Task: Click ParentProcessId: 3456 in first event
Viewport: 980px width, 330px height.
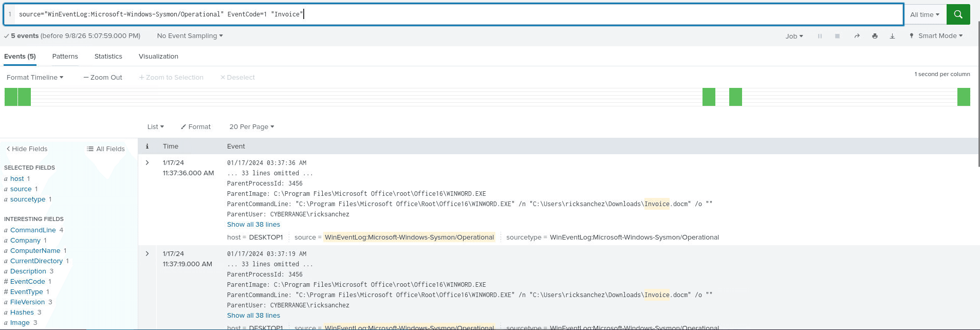Action: [265, 184]
